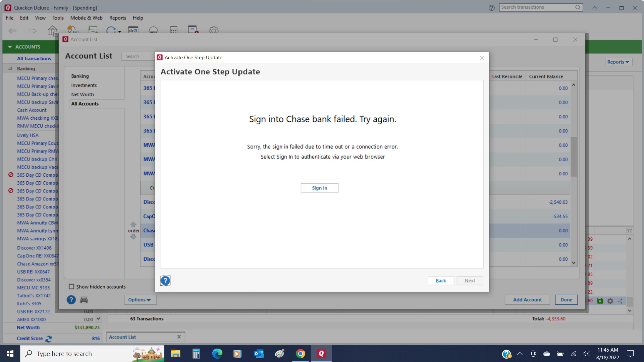The height and width of the screenshot is (362, 644).
Task: Click Done in the Account List window
Action: [566, 300]
